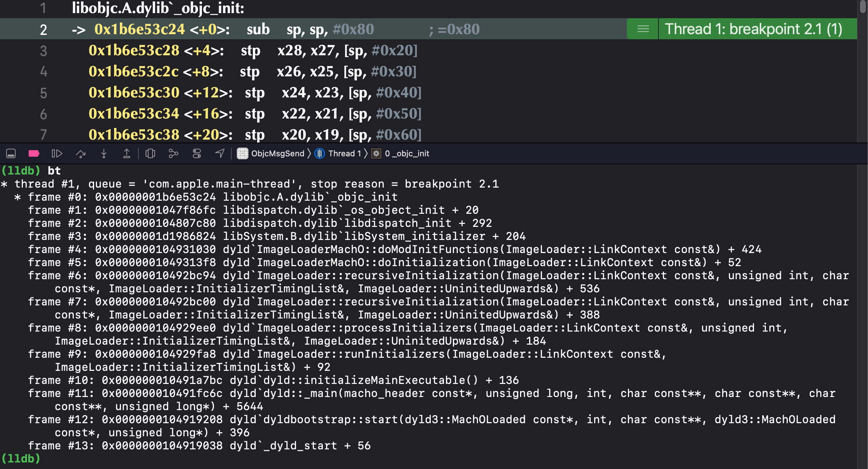Click frame #4 doModInitFunctions console line

point(395,249)
